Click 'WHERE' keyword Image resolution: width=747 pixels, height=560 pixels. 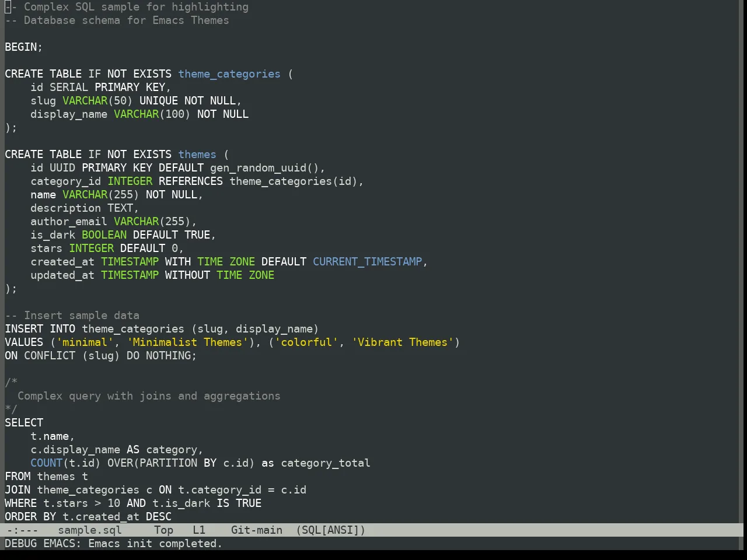21,503
